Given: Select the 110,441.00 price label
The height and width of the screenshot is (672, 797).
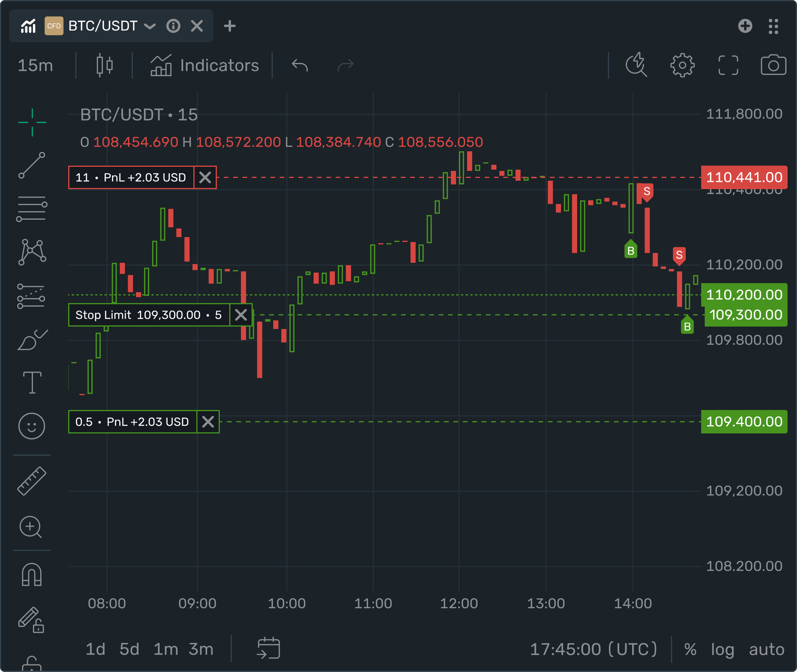Looking at the screenshot, I should [x=744, y=178].
